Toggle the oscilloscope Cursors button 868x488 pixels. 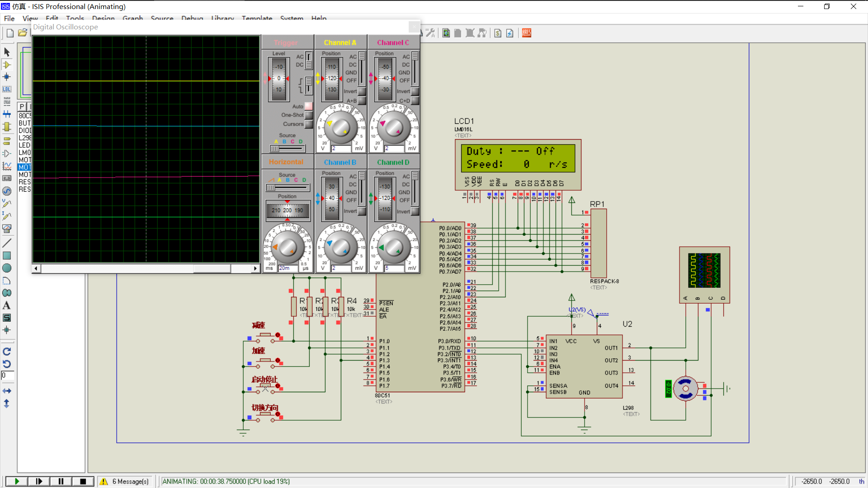coord(309,124)
